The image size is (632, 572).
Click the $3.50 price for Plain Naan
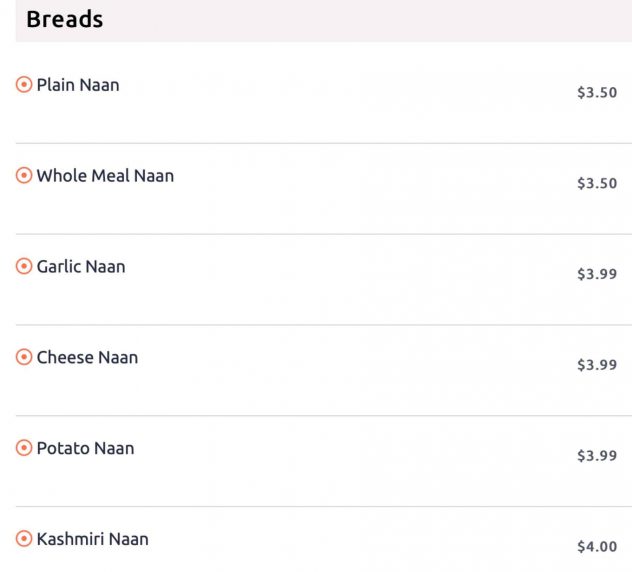tap(597, 93)
